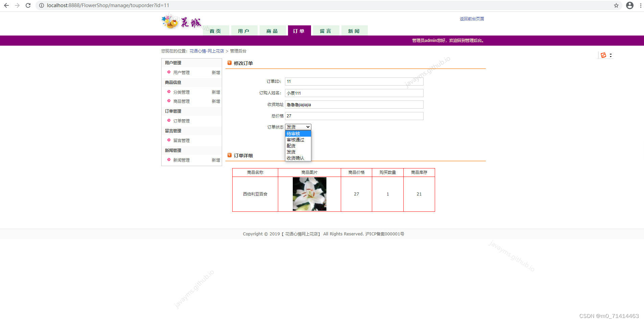Viewport: 644px width, 322px height.
Task: Click the browser address bar URL
Action: tap(108, 5)
